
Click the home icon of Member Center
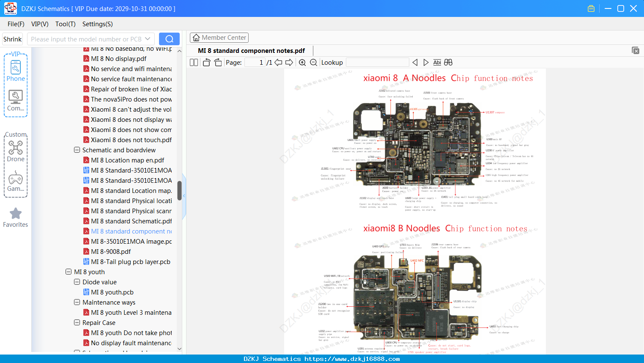pos(196,38)
